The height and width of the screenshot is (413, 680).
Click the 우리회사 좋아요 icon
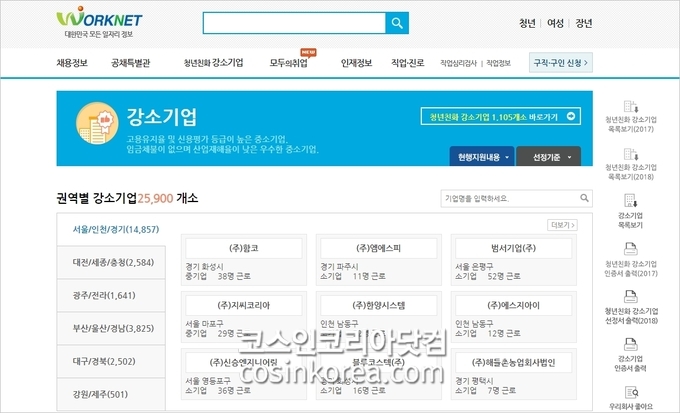(x=631, y=393)
